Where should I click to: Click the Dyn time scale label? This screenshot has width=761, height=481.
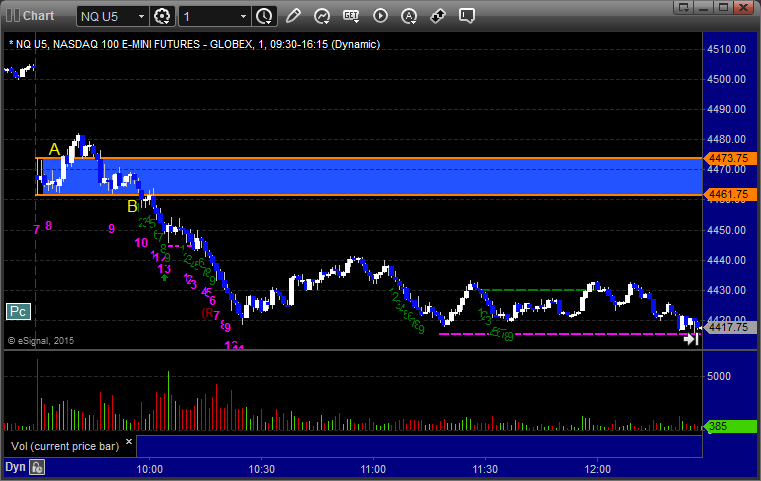14,466
